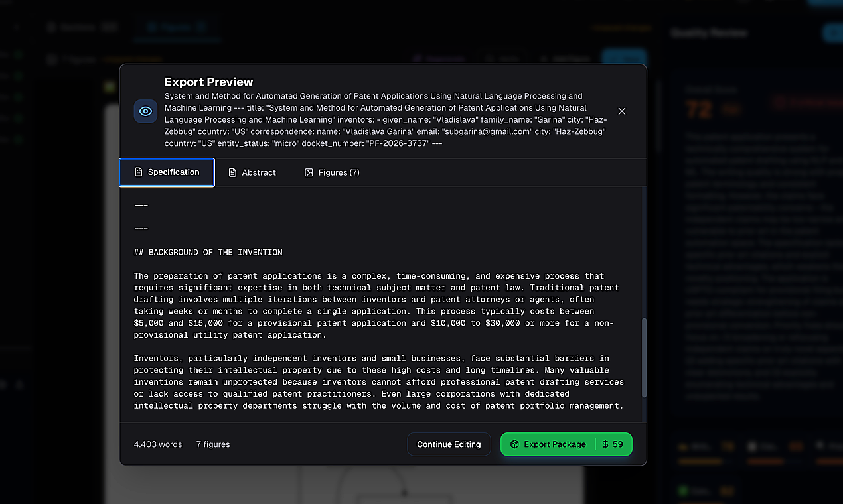The image size is (843, 504).
Task: Click the 72 score in Quality Review panel
Action: click(699, 109)
